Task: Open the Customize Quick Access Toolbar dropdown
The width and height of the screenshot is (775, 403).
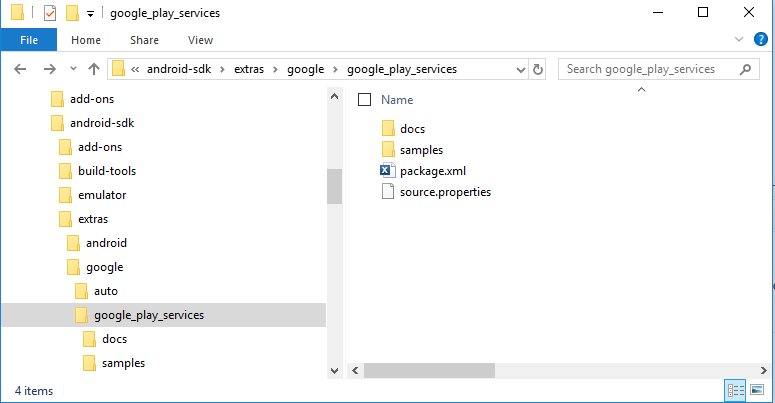Action: [x=90, y=14]
